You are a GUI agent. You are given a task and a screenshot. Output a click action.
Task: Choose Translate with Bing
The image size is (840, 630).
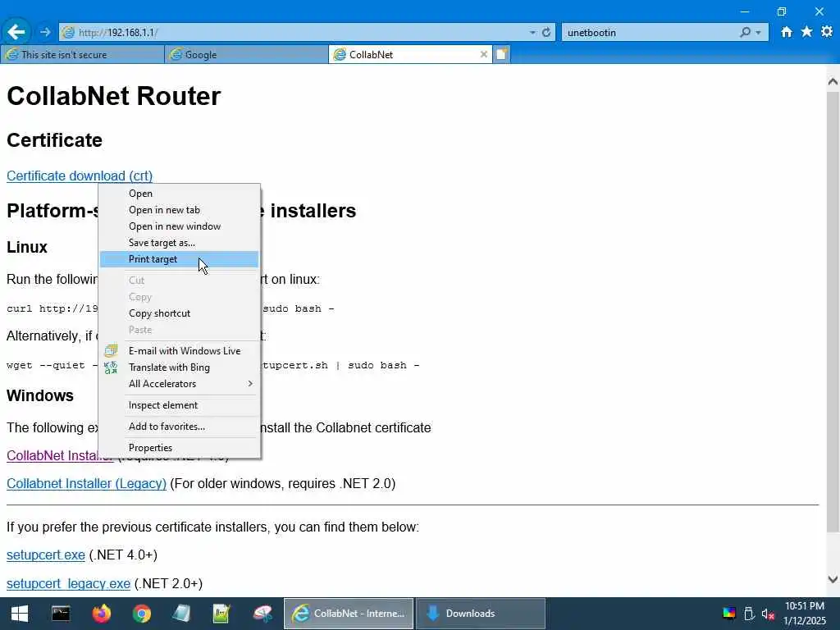(179, 367)
